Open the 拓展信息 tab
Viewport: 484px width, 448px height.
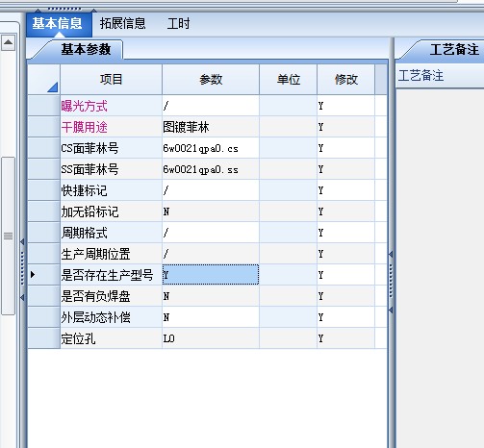point(122,24)
